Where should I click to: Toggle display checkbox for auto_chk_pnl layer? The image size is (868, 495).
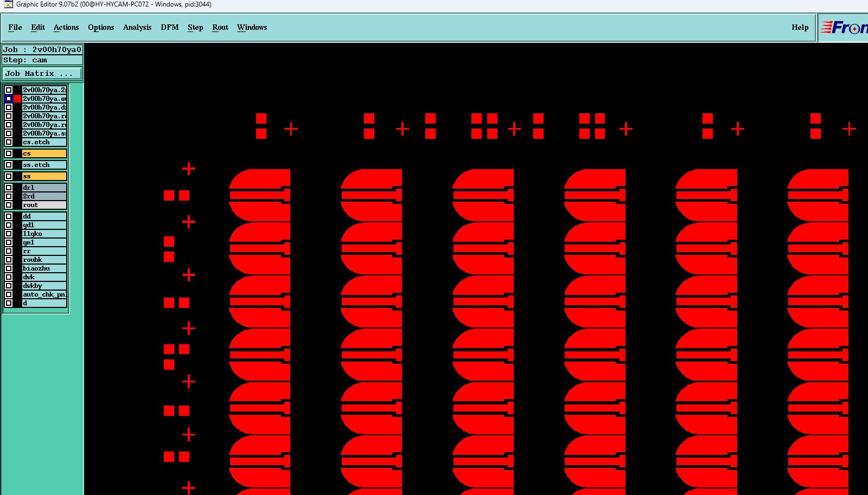click(x=9, y=294)
